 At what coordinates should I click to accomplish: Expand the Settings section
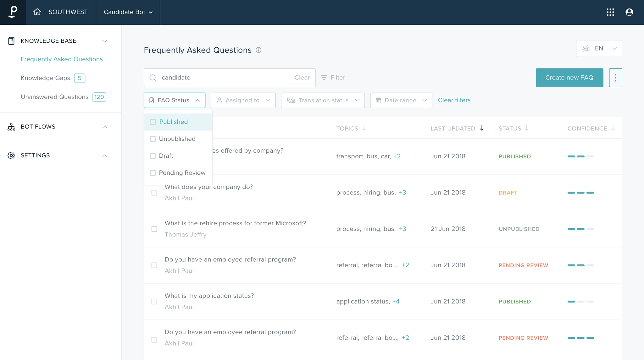tap(105, 156)
